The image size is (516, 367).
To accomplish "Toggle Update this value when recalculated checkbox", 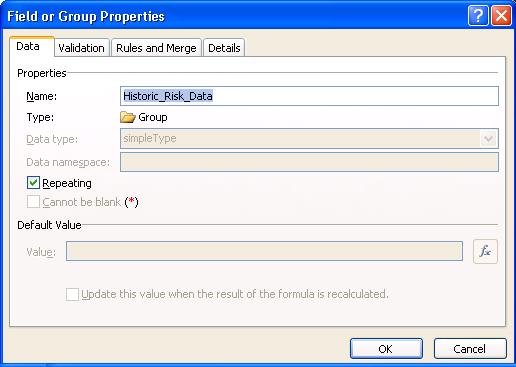I will click(x=72, y=294).
